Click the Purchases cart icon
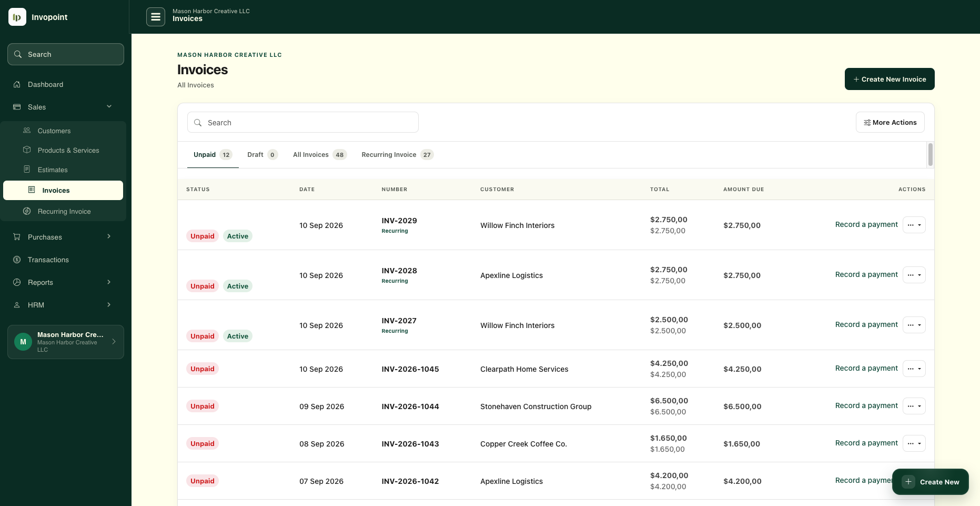Image resolution: width=980 pixels, height=506 pixels. click(17, 237)
